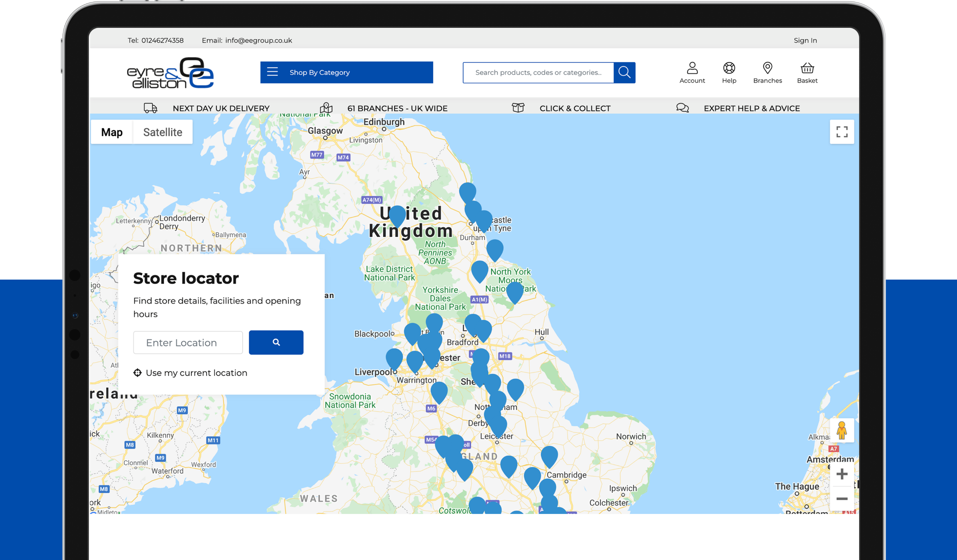Click the magnifier search button in header
Screen dimensions: 957x560
click(624, 73)
